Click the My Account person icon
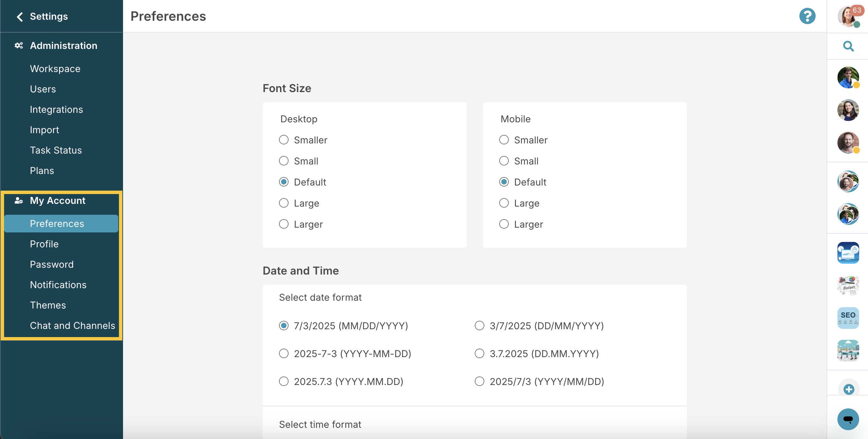 pos(19,200)
